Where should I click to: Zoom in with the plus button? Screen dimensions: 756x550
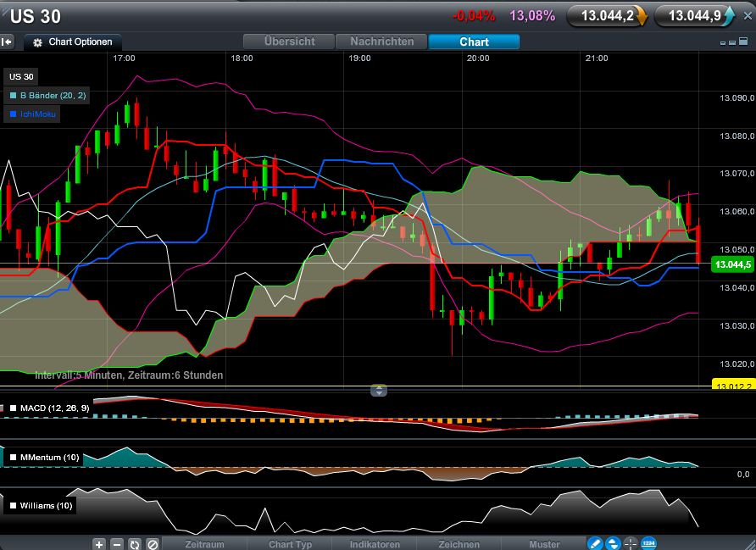pyautogui.click(x=99, y=544)
